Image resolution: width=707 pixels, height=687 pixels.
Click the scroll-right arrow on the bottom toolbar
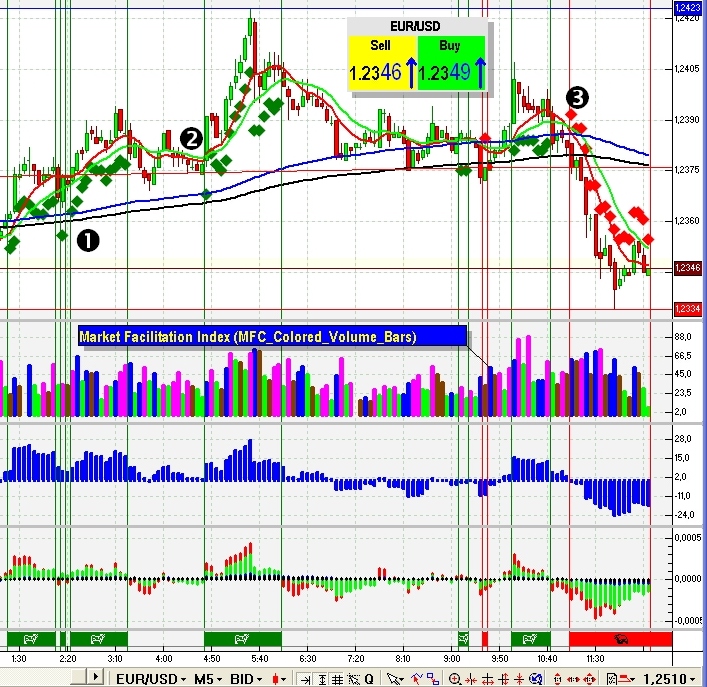click(95, 677)
